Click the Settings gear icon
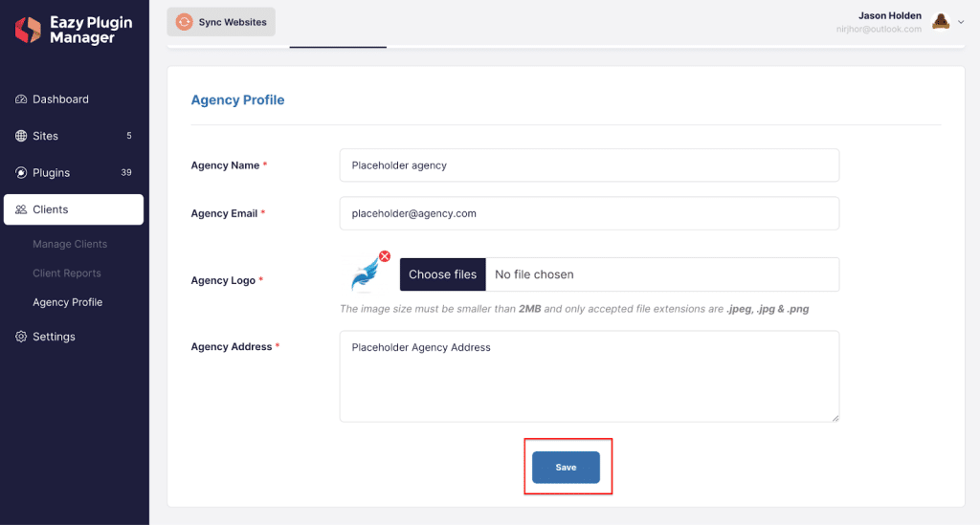The height and width of the screenshot is (525, 980). tap(21, 337)
